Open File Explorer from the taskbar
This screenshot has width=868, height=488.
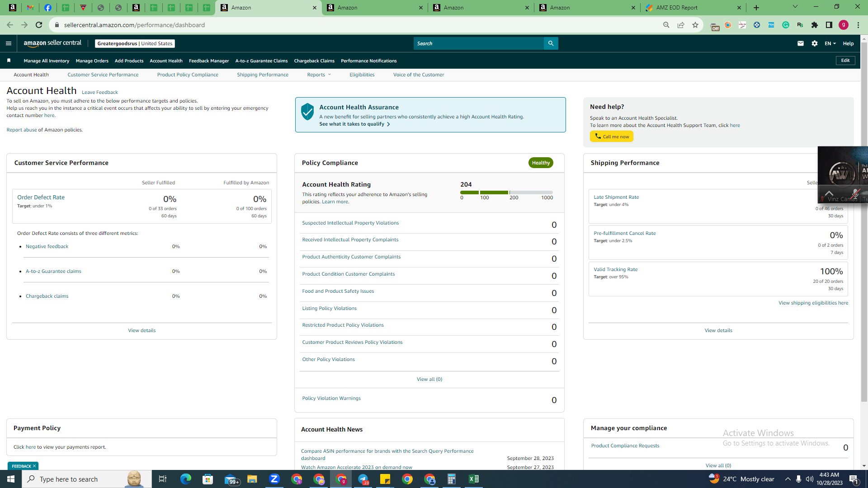[252, 479]
